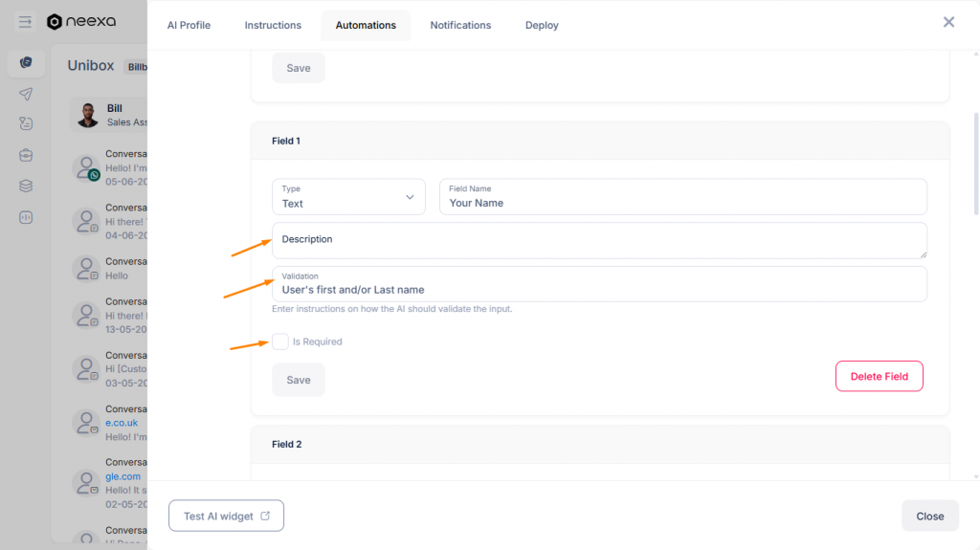Click the Validation input field
This screenshot has height=550, width=980.
599,289
